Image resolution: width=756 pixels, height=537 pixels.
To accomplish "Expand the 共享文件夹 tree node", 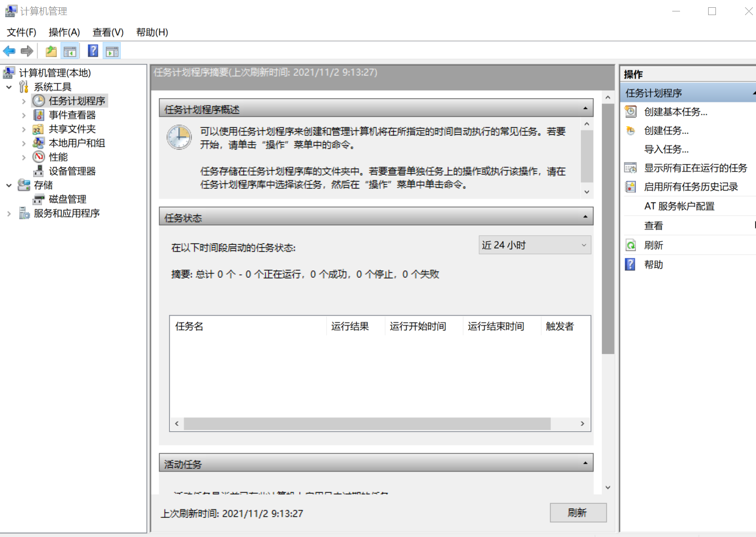I will click(x=23, y=129).
